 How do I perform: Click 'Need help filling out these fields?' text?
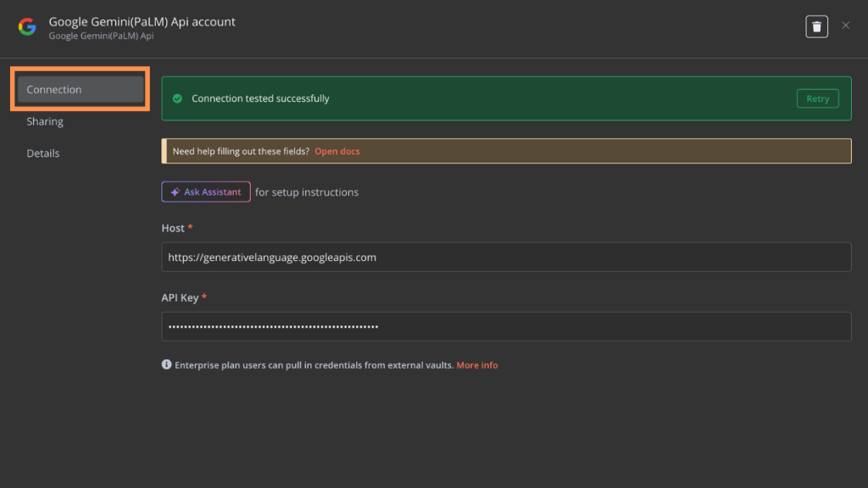click(x=241, y=151)
